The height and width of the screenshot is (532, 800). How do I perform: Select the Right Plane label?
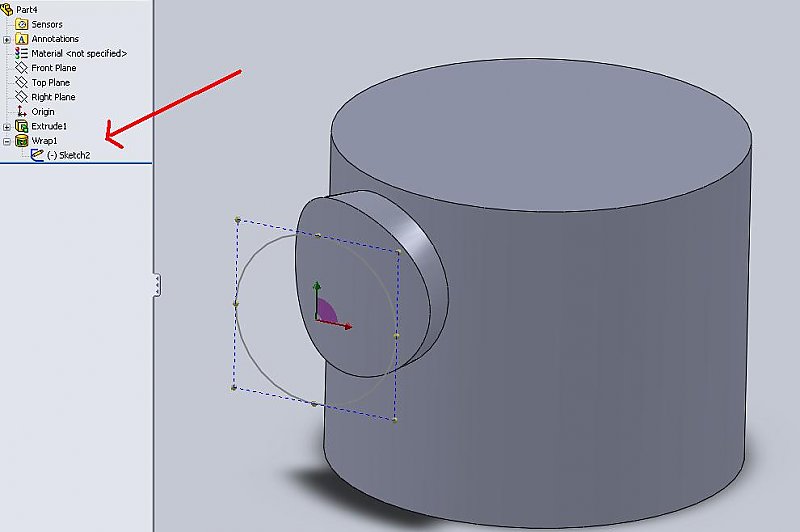coord(53,97)
